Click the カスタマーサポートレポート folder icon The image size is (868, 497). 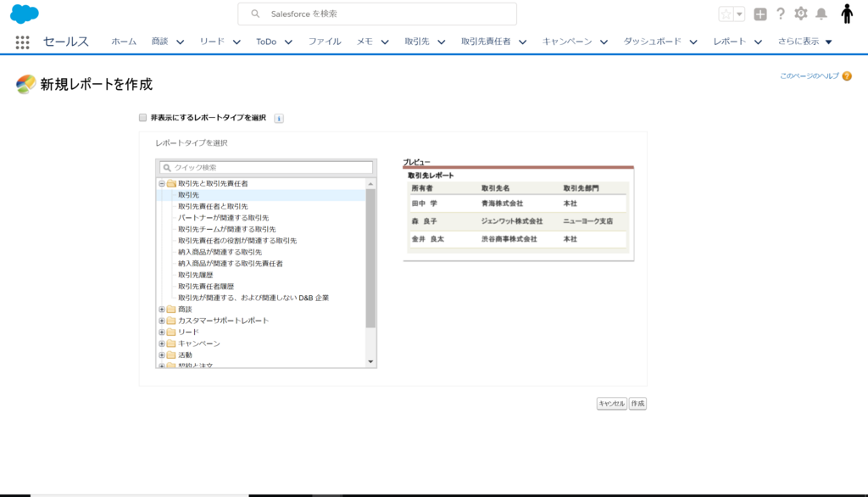[171, 321]
